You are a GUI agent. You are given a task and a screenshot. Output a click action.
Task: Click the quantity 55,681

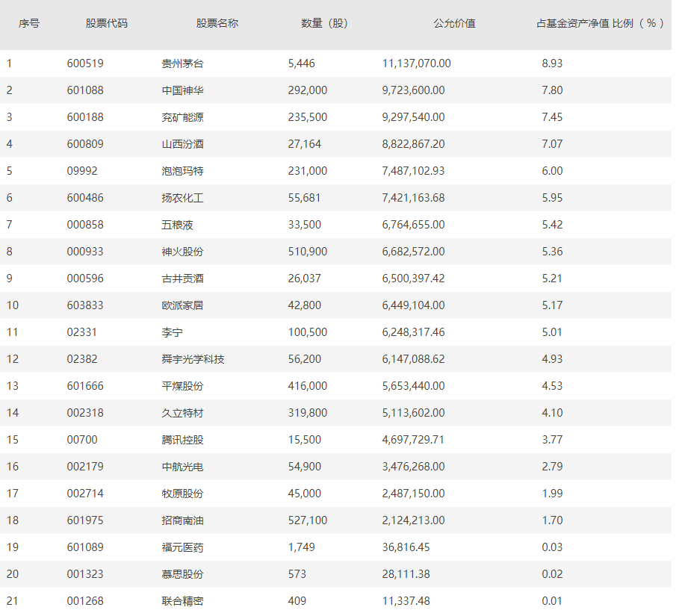pos(305,198)
